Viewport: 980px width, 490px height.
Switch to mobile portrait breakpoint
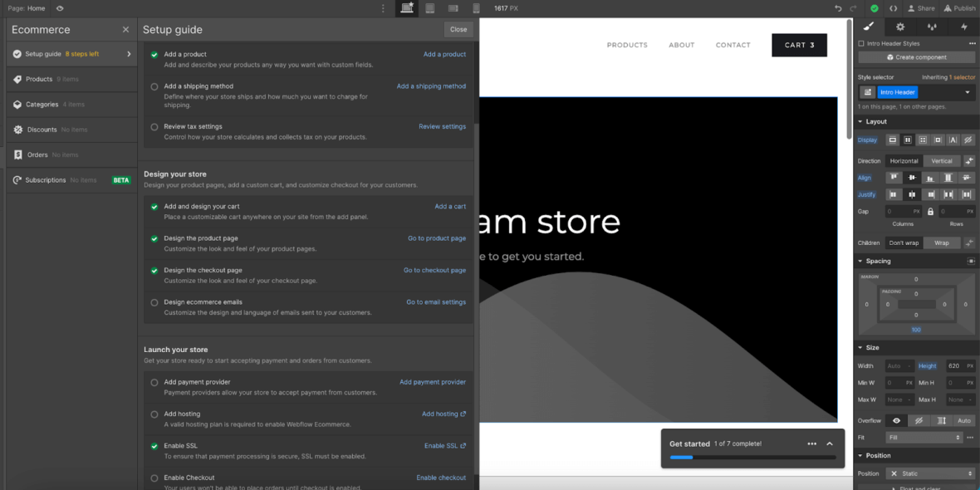(x=476, y=8)
